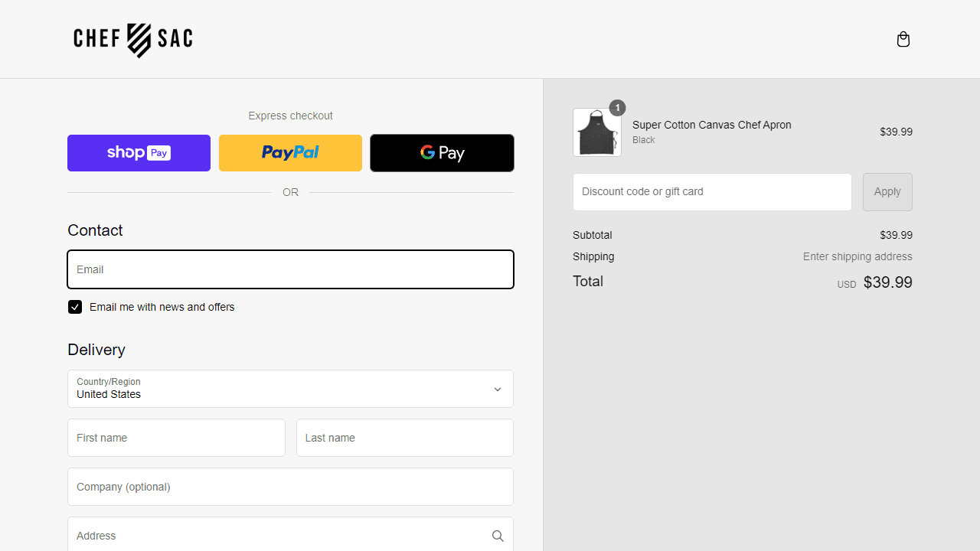Click the search magnifier in Address field
This screenshot has height=551, width=980.
click(498, 536)
